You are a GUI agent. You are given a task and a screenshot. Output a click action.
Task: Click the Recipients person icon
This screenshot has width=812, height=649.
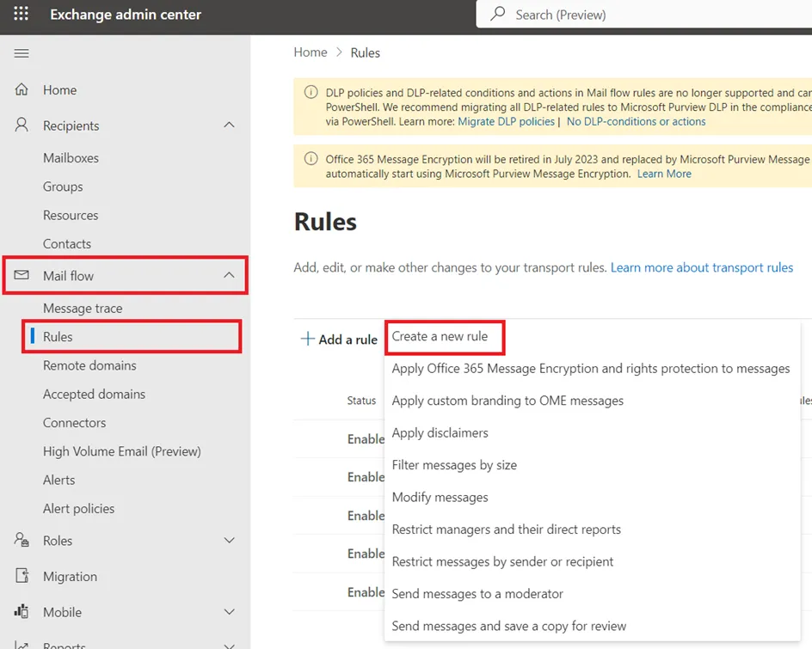click(x=22, y=126)
